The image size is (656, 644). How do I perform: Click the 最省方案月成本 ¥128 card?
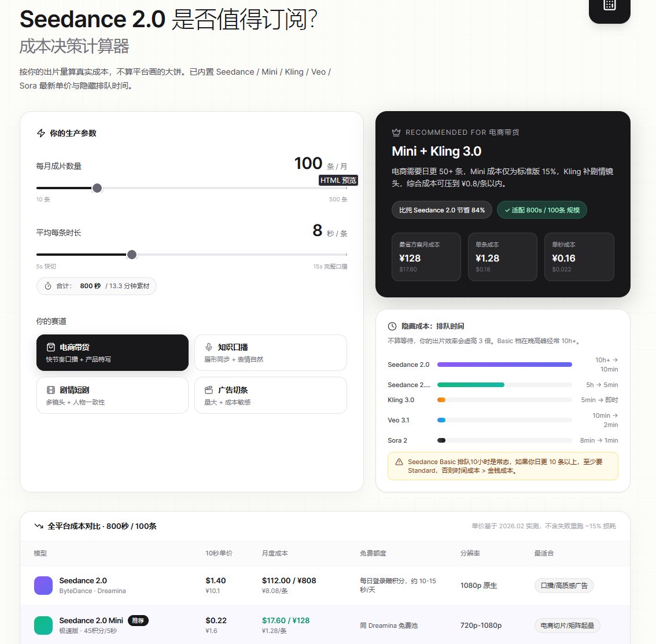(x=426, y=257)
